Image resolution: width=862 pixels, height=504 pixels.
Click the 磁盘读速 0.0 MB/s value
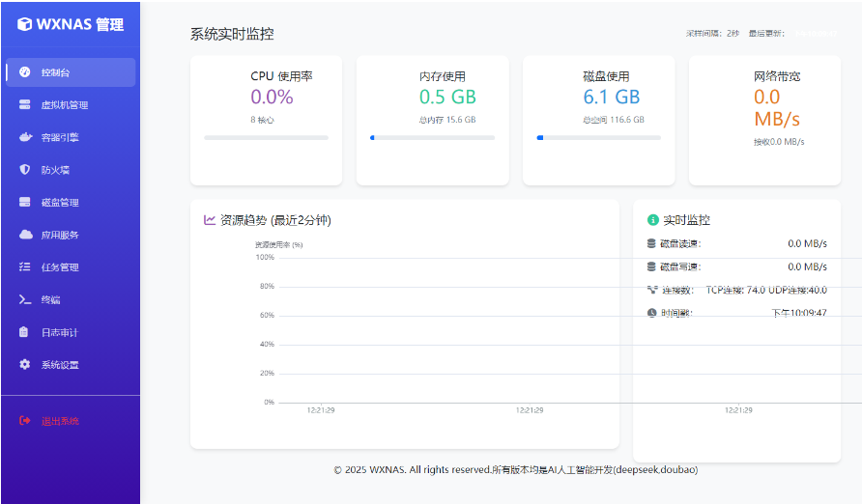tap(807, 243)
